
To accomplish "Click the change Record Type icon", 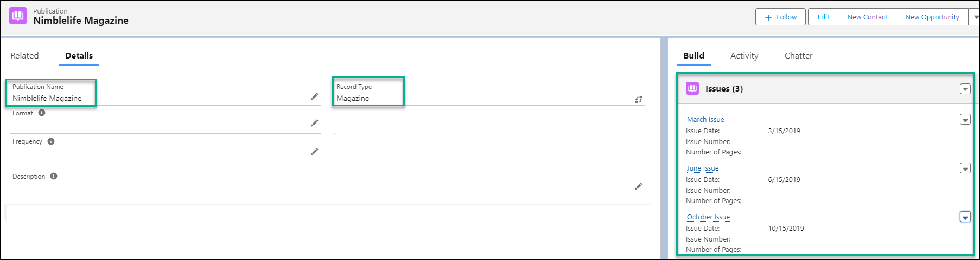I will tap(638, 100).
